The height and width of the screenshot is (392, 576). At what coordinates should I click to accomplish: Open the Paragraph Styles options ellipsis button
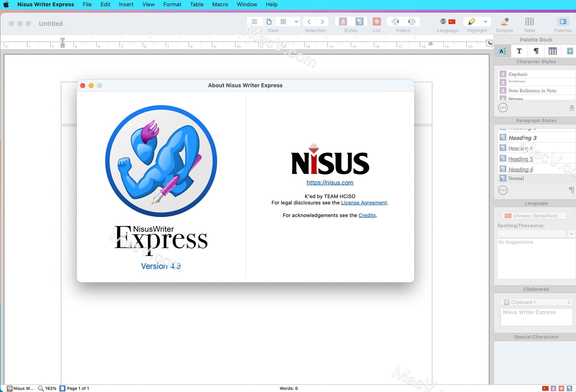pos(503,190)
